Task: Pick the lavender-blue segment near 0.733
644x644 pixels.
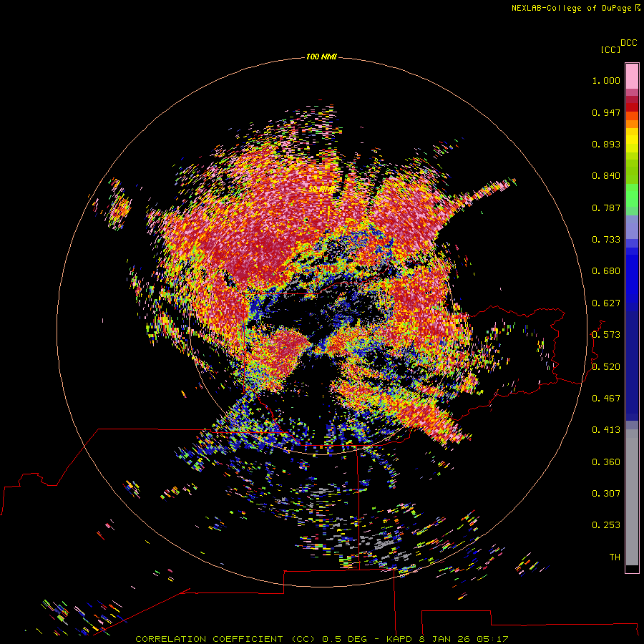Action: click(632, 227)
